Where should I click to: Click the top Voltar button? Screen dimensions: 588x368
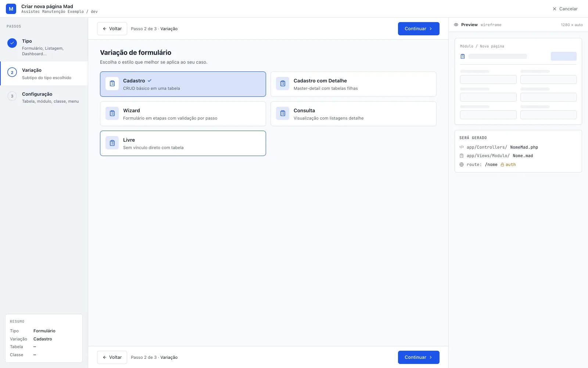click(112, 29)
